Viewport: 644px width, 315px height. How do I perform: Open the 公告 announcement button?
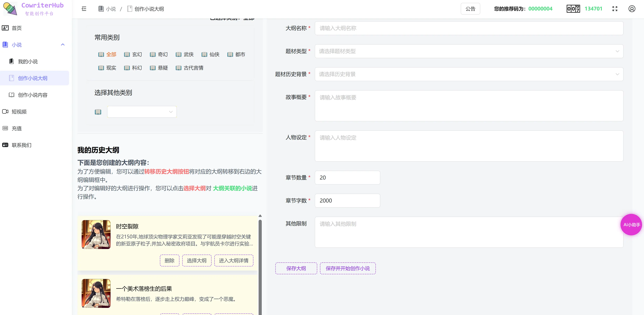pos(470,9)
